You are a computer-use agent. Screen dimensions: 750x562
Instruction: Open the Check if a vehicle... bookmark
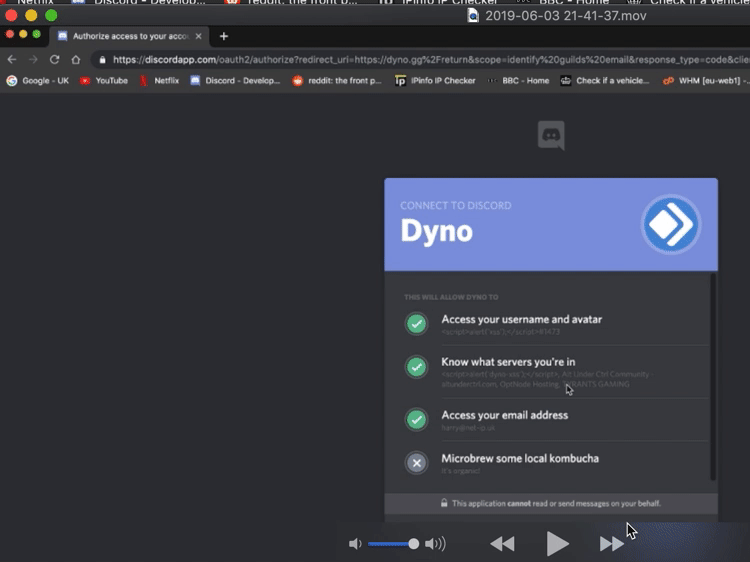click(x=605, y=81)
